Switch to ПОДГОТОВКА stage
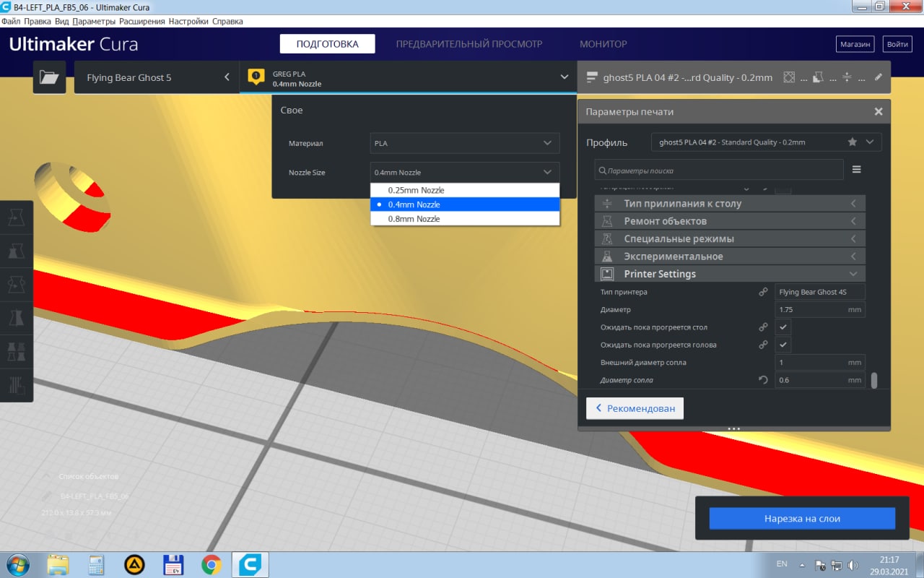The image size is (924, 578). (328, 44)
